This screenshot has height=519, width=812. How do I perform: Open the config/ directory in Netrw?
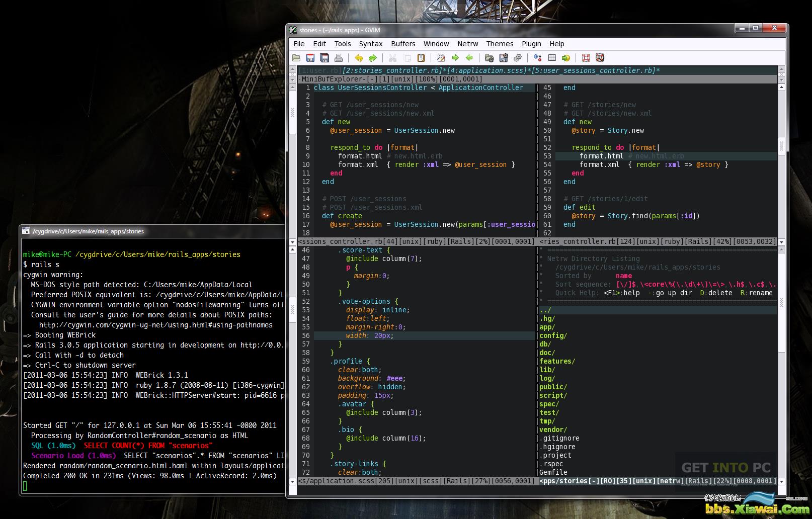(x=553, y=335)
